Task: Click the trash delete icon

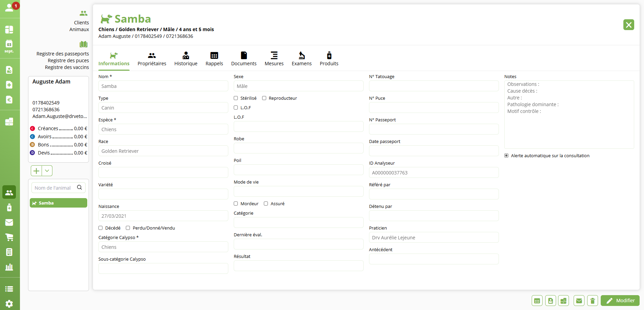Action: [592, 301]
